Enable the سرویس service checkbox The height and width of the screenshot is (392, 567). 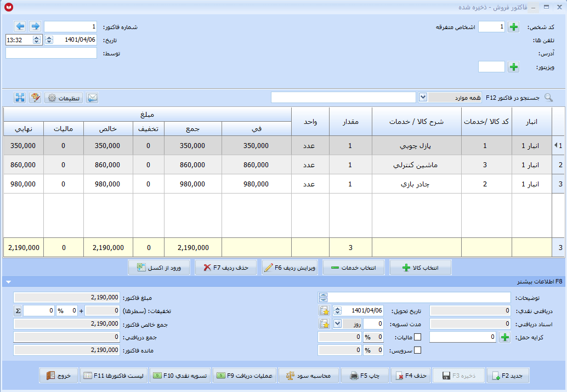[417, 350]
